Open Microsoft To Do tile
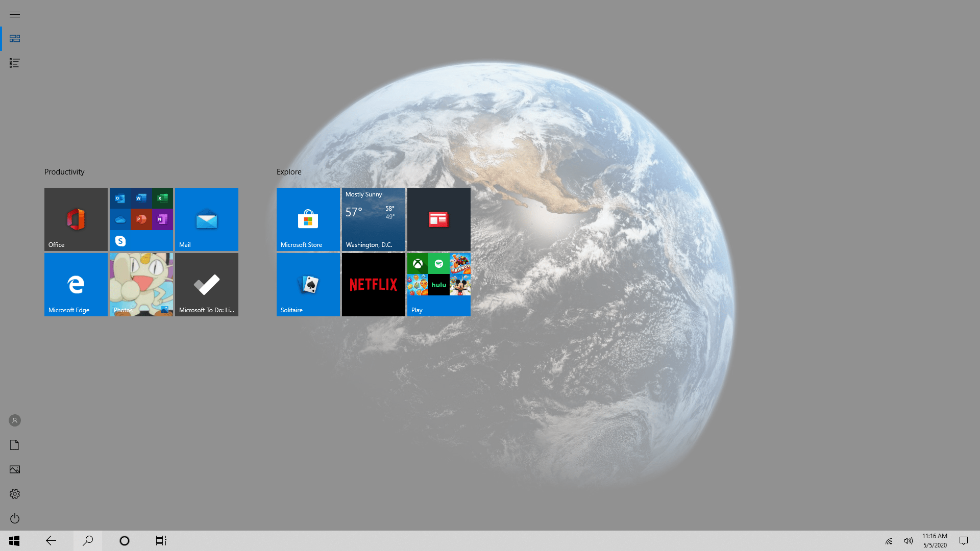The image size is (980, 551). 206,285
